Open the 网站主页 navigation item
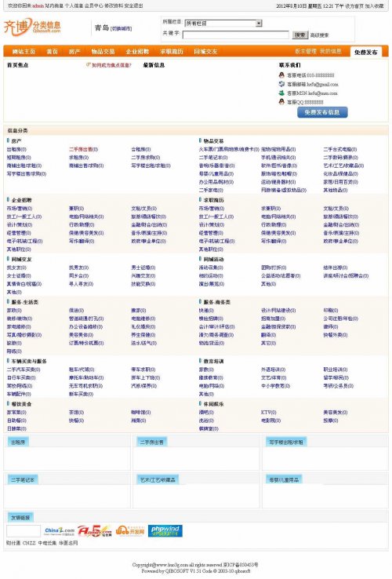 tap(24, 51)
